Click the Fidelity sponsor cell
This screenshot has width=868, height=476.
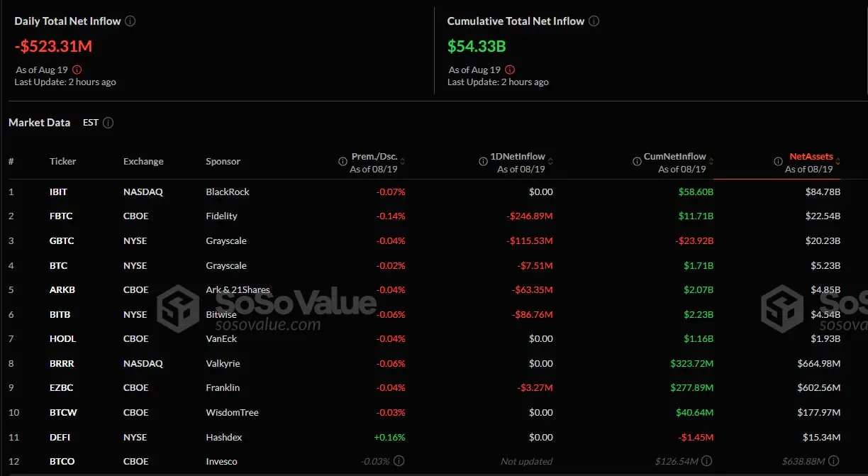[x=221, y=216]
